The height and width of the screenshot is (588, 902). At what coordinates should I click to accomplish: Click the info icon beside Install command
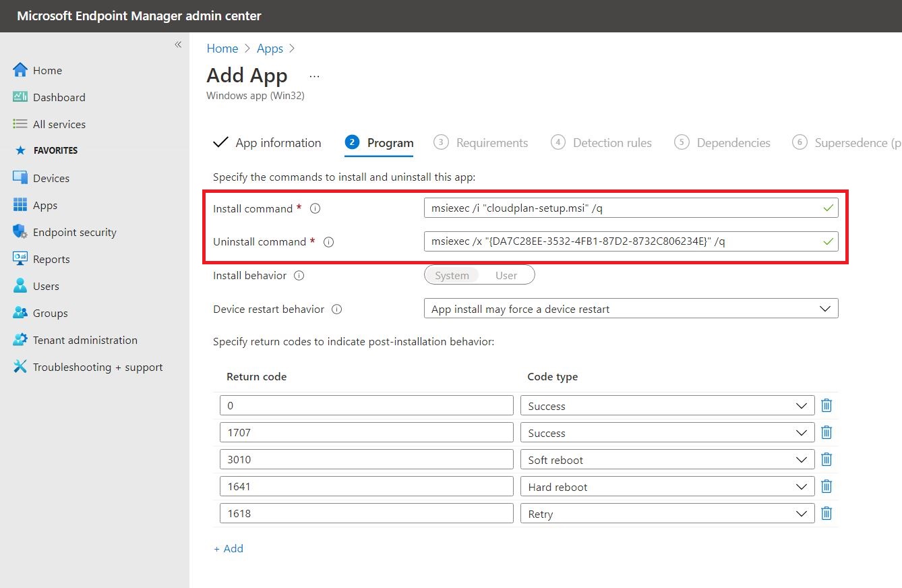pos(314,208)
